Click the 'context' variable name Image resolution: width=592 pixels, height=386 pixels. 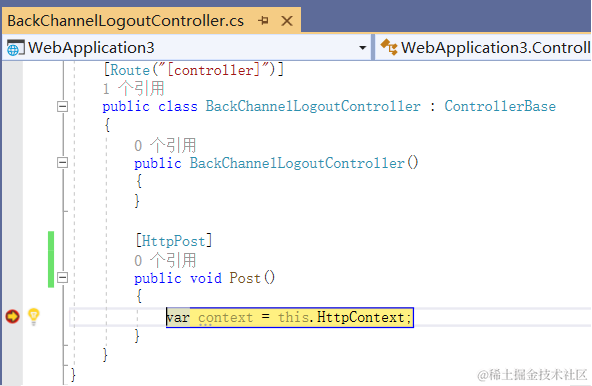[225, 318]
